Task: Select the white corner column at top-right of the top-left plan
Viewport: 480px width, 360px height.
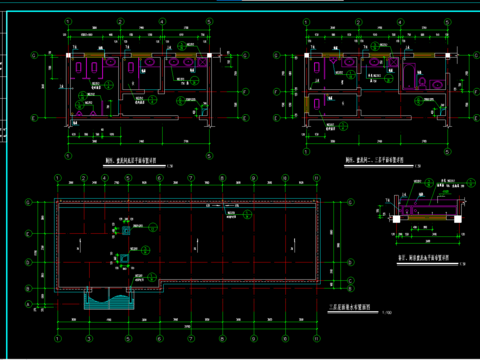Action: tap(209, 55)
